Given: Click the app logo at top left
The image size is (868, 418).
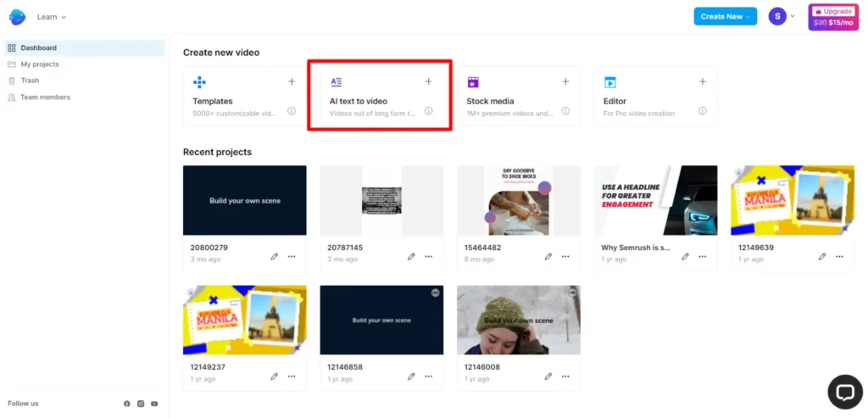Looking at the screenshot, I should (x=17, y=17).
